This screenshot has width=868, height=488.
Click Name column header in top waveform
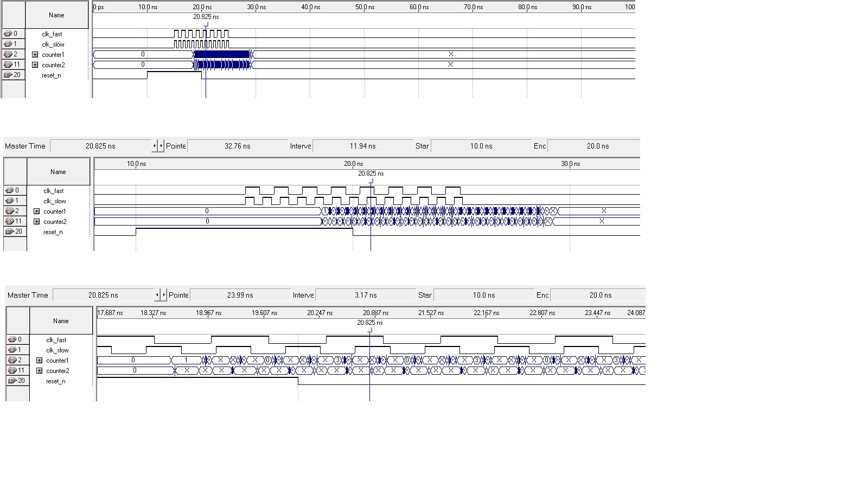tap(56, 15)
